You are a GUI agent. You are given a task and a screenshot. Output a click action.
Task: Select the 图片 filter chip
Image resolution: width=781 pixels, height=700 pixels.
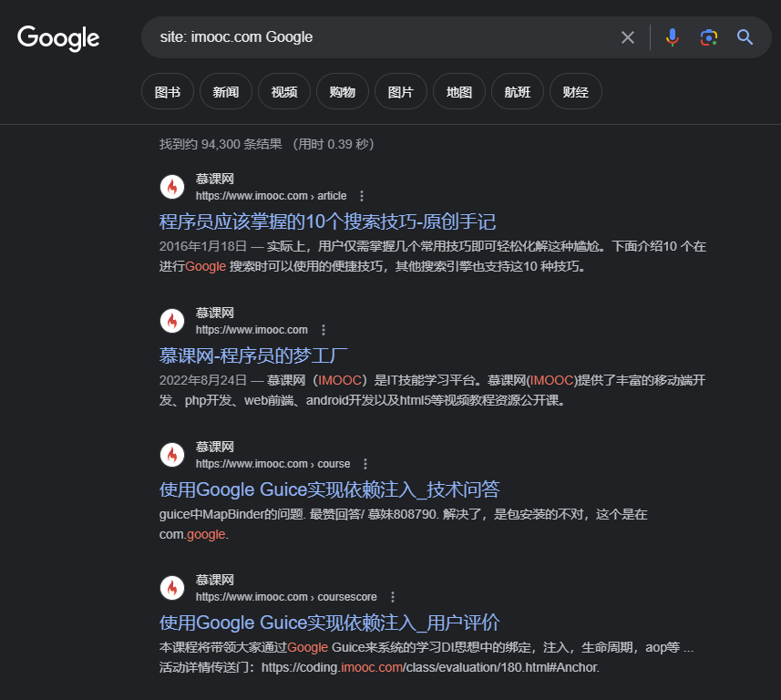coord(400,92)
